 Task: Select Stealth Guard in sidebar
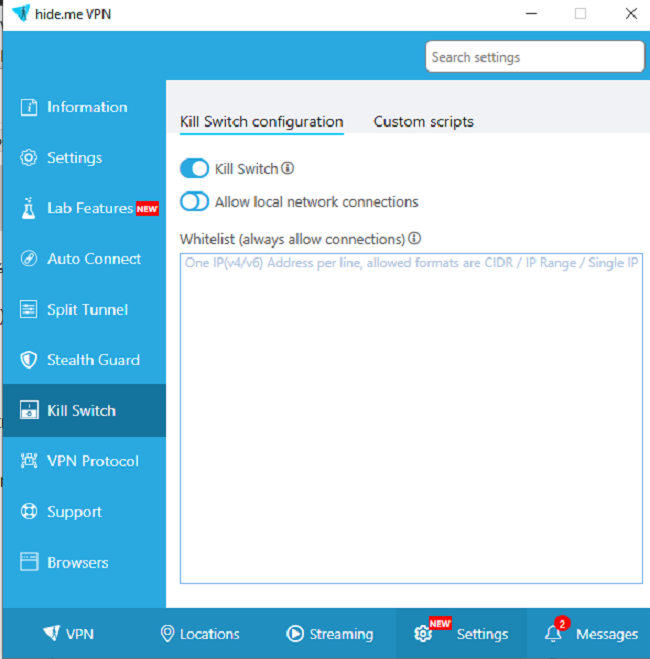tap(84, 360)
